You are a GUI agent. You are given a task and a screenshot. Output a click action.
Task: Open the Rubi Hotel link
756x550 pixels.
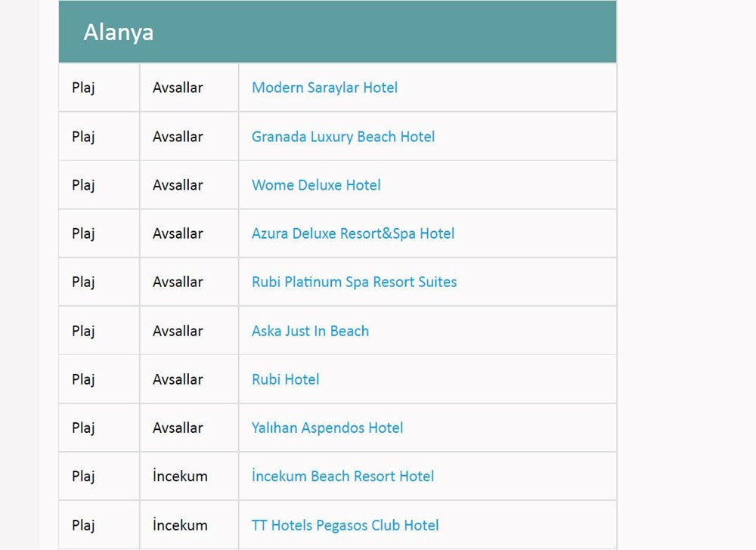click(x=285, y=379)
